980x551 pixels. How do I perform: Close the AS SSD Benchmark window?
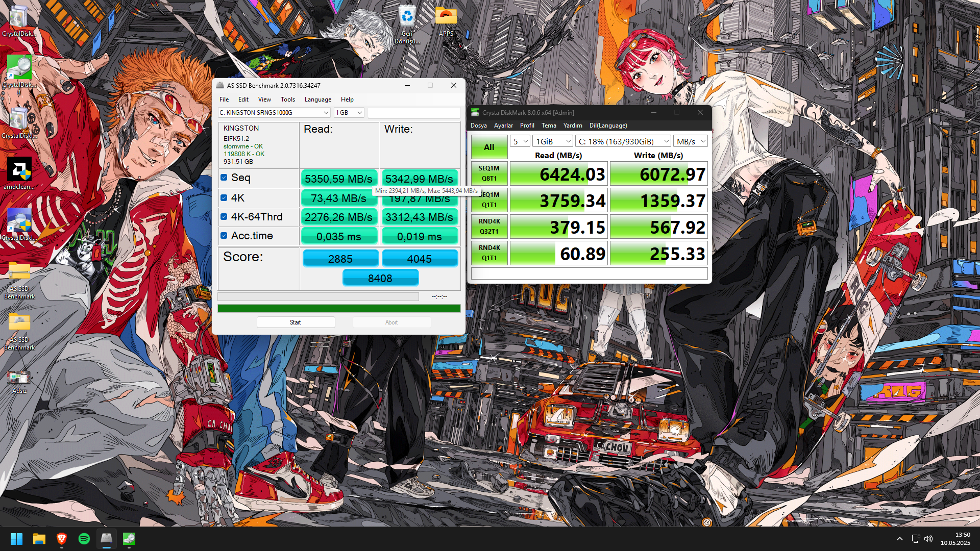click(x=454, y=85)
